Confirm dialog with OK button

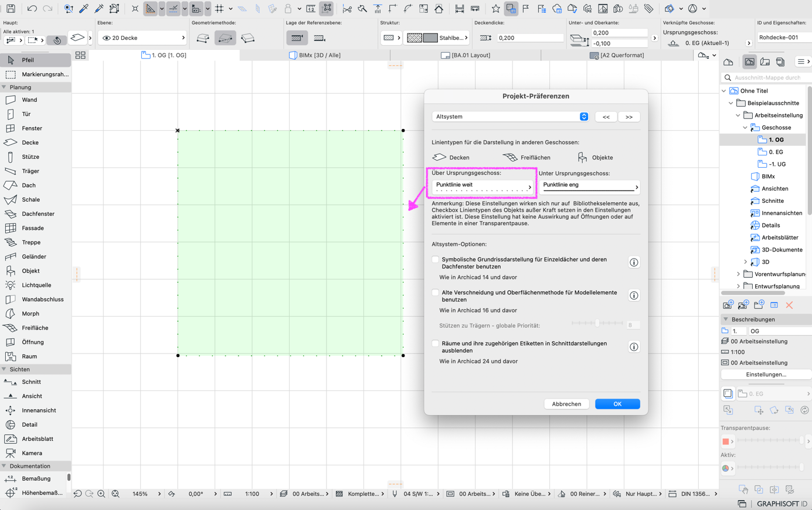point(617,404)
